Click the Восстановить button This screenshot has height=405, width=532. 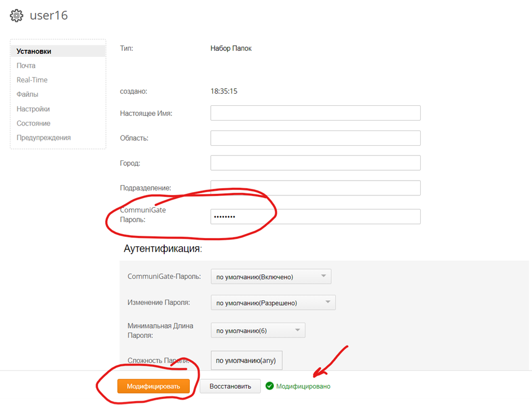point(229,386)
